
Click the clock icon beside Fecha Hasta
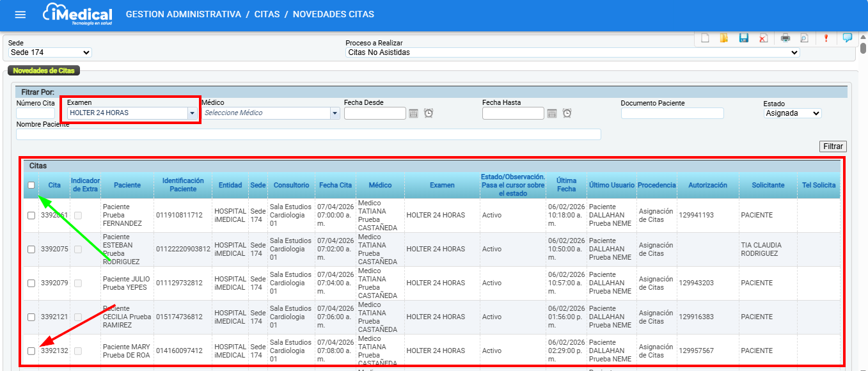567,113
